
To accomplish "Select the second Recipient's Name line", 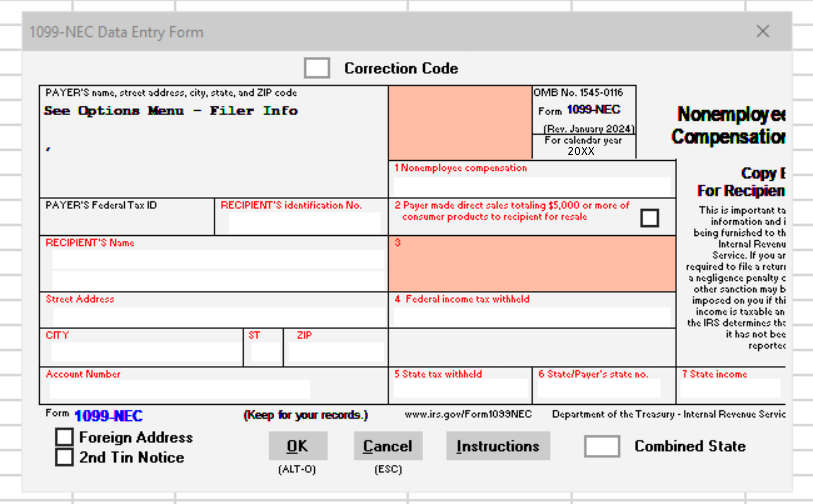I will [x=218, y=280].
